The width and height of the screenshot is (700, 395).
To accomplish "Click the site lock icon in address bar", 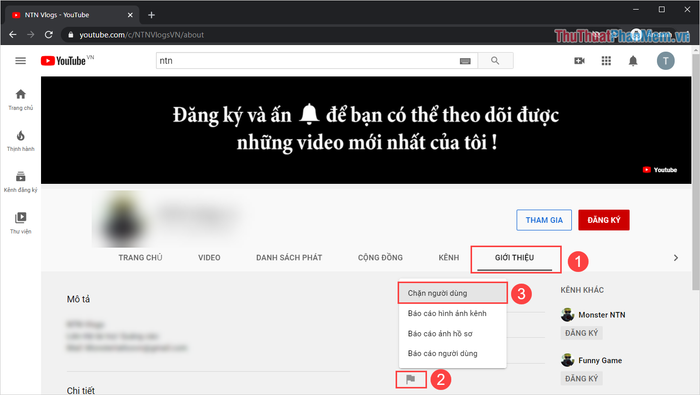I will (71, 34).
